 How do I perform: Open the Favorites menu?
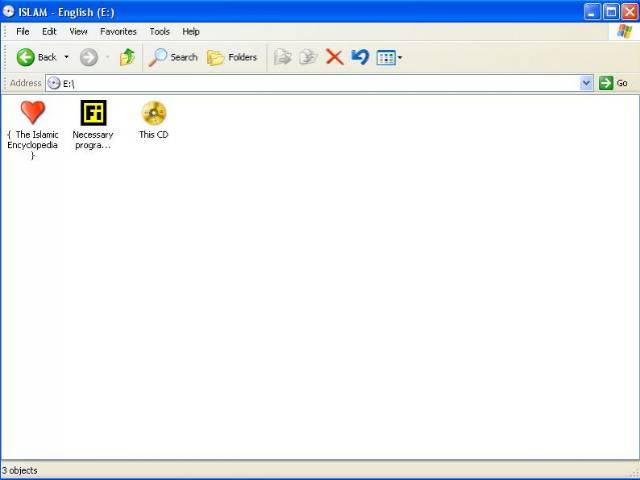point(118,31)
